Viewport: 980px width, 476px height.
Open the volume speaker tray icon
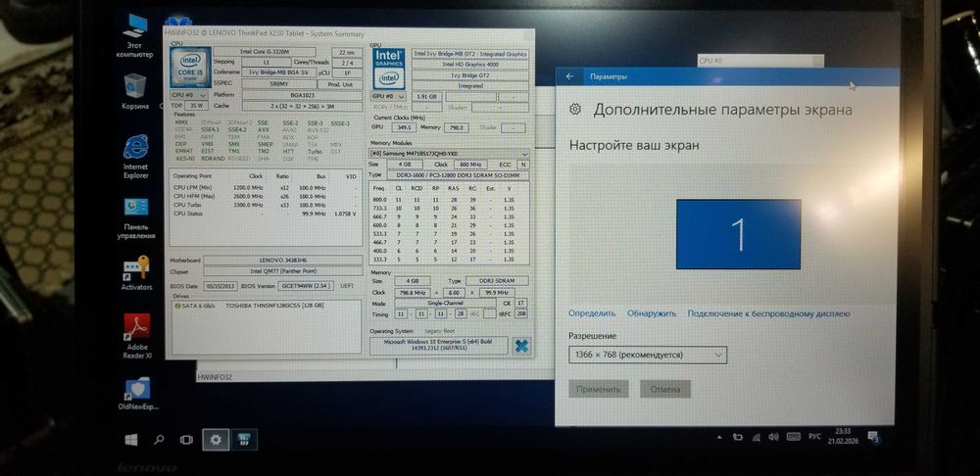[x=773, y=437]
